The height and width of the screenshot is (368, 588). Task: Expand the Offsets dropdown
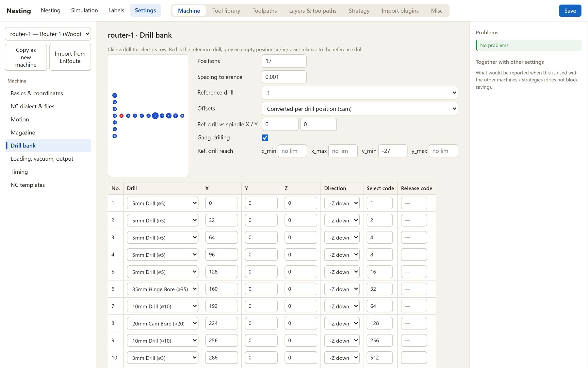(360, 109)
